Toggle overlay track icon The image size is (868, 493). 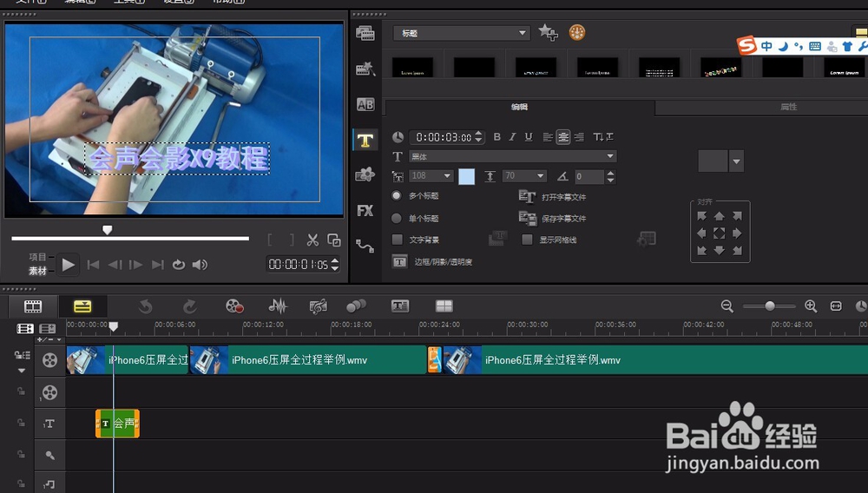point(49,393)
